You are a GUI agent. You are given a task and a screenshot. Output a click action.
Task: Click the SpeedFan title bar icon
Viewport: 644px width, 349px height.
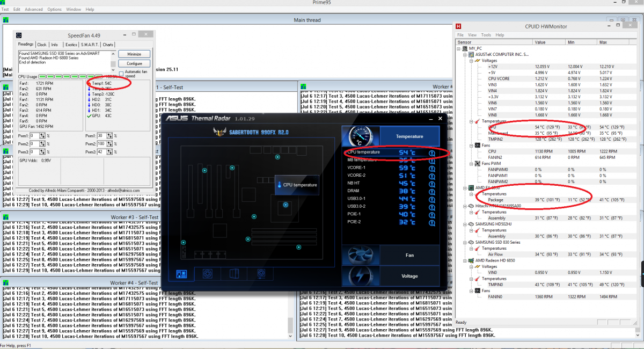tap(19, 35)
